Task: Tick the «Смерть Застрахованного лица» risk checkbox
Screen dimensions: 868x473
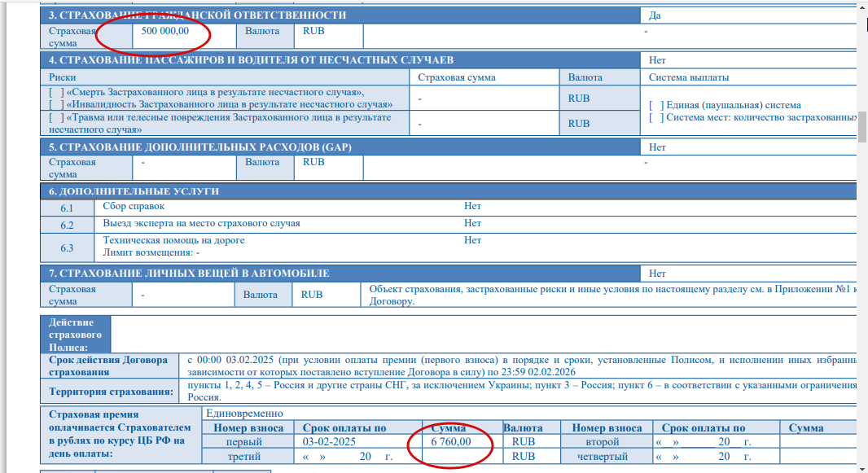Action: pos(56,92)
